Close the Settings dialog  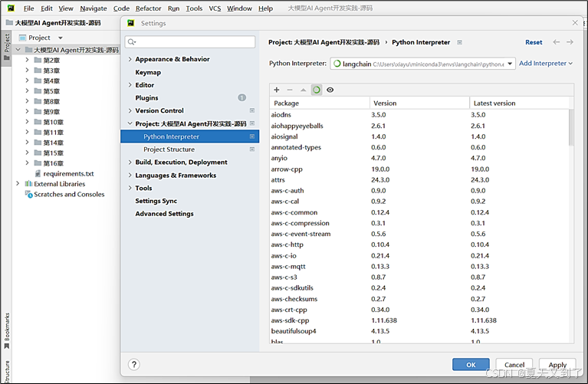tap(575, 23)
